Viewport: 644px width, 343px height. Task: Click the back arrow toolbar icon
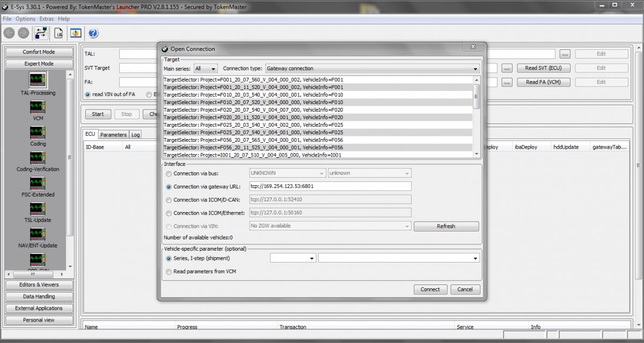click(x=9, y=33)
